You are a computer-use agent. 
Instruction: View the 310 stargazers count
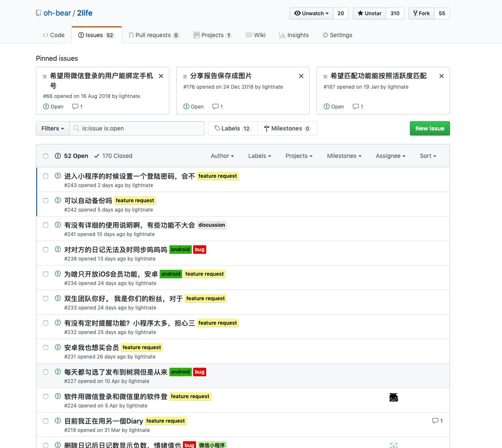click(x=395, y=14)
